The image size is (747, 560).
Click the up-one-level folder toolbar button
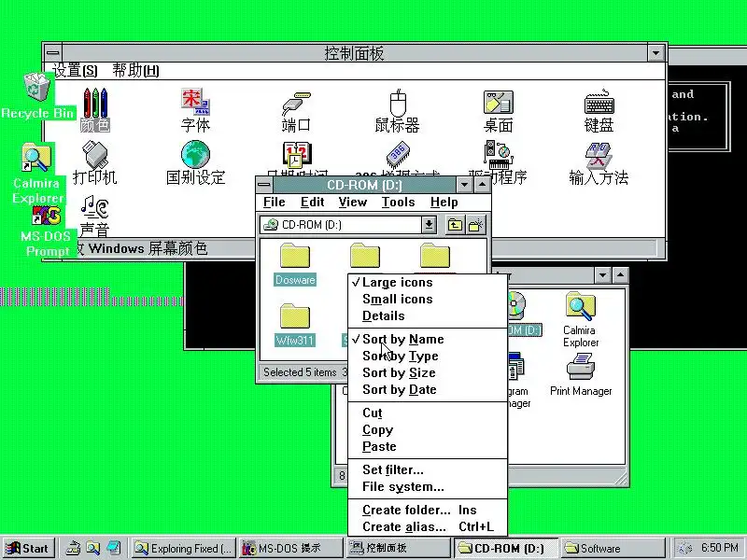point(455,225)
